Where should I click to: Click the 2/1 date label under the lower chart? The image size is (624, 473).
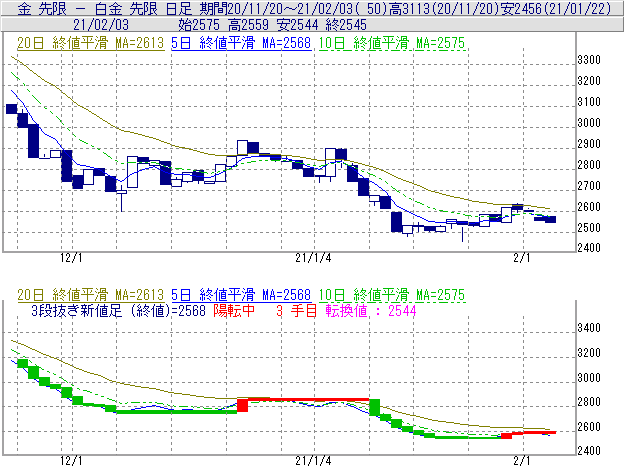[x=522, y=461]
